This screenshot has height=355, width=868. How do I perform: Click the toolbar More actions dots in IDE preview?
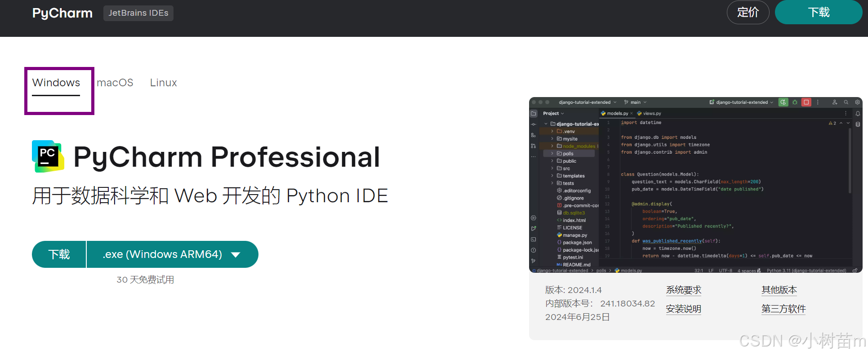click(818, 102)
